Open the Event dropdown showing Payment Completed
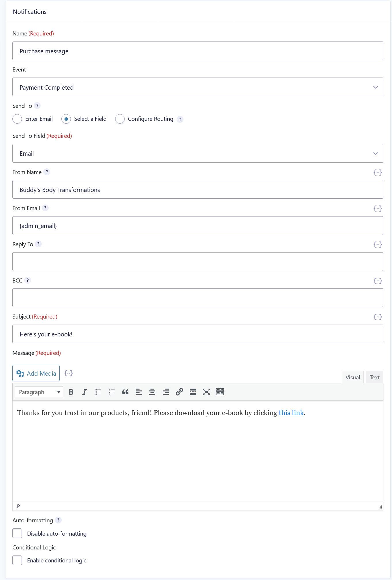 pos(198,87)
